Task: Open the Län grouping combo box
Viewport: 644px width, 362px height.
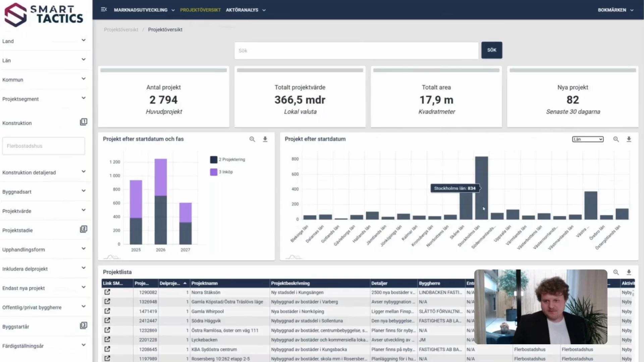Action: (588, 139)
